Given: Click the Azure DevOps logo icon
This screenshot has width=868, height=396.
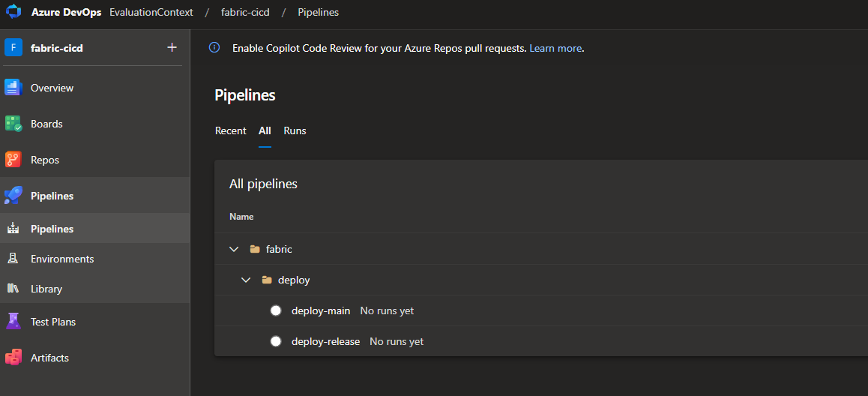Looking at the screenshot, I should coord(13,12).
